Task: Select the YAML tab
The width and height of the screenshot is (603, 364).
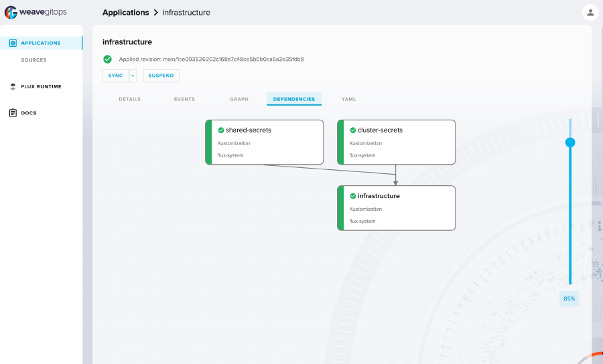Action: [348, 99]
